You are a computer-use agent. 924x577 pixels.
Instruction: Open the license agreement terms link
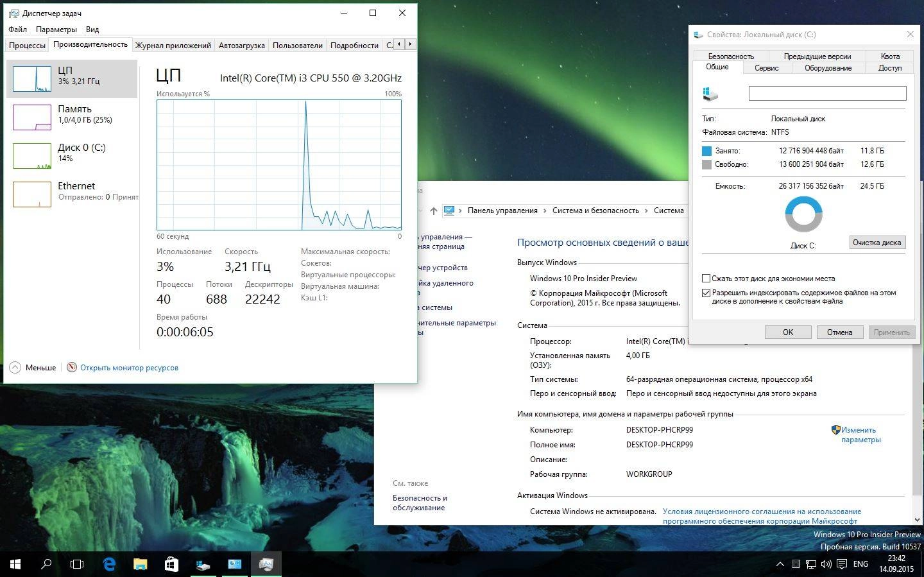point(762,516)
